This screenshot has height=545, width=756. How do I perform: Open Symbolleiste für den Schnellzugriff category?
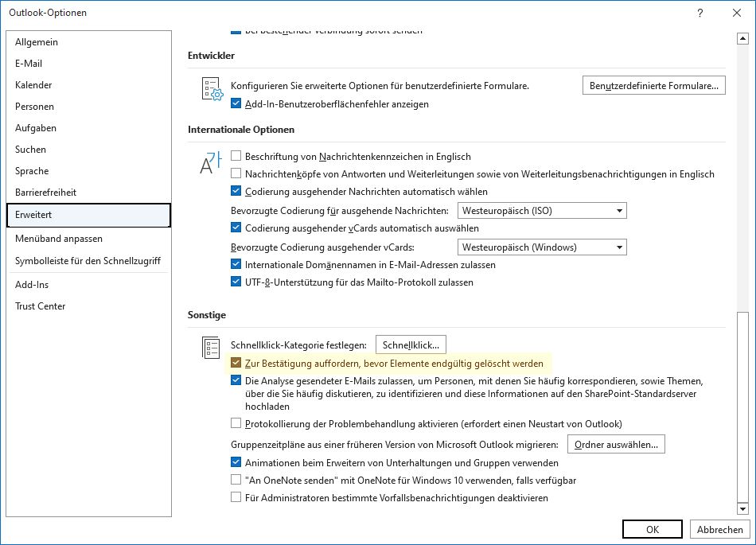coord(88,261)
